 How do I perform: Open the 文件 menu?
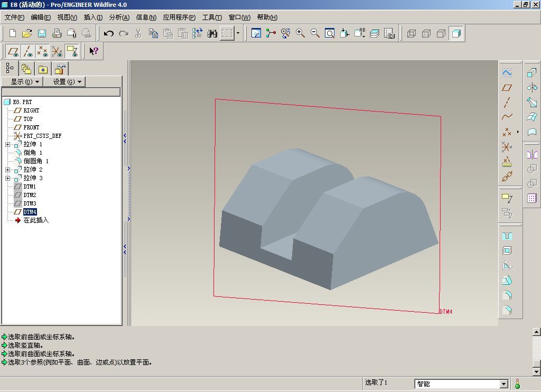[14, 17]
